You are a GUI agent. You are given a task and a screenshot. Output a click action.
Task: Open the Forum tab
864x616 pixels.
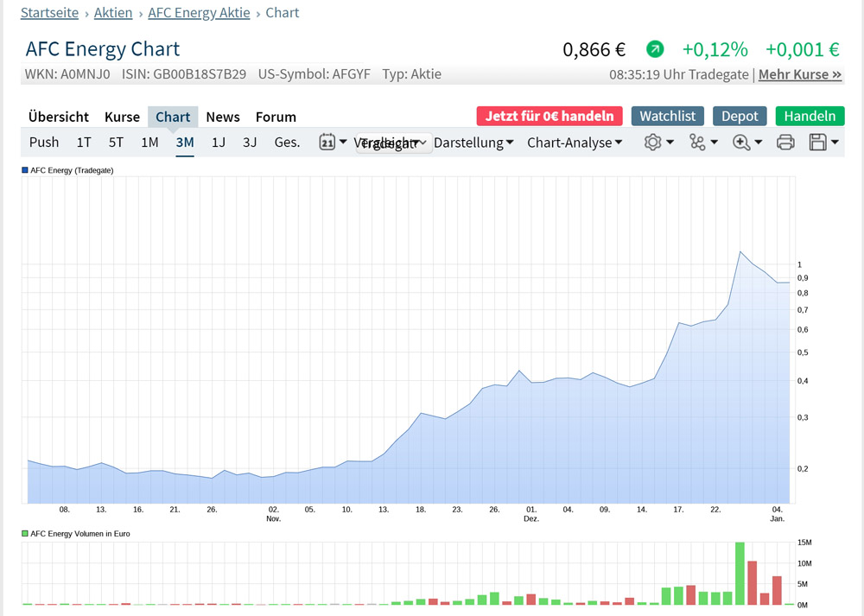click(276, 117)
